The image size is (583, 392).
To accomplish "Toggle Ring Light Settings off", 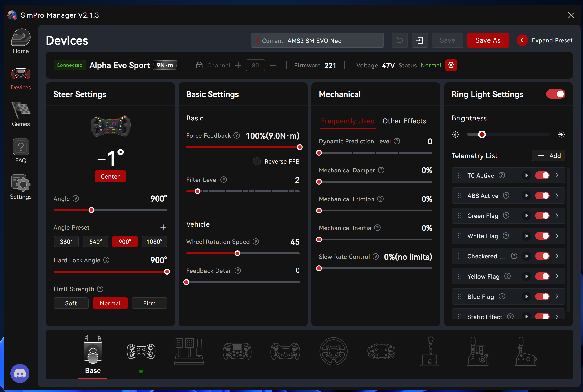I will coord(556,94).
